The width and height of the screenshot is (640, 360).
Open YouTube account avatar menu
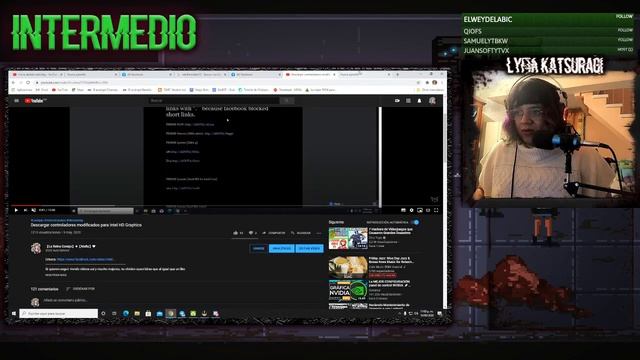(x=432, y=100)
